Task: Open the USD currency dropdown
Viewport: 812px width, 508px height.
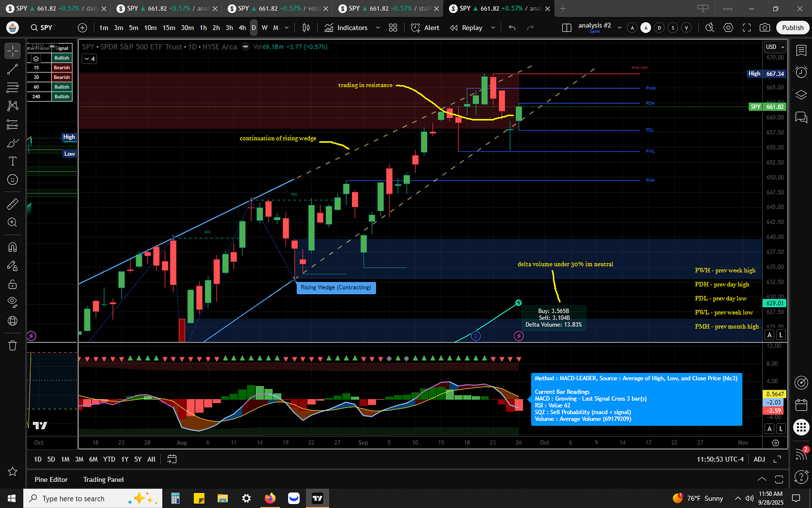Action: 775,47
